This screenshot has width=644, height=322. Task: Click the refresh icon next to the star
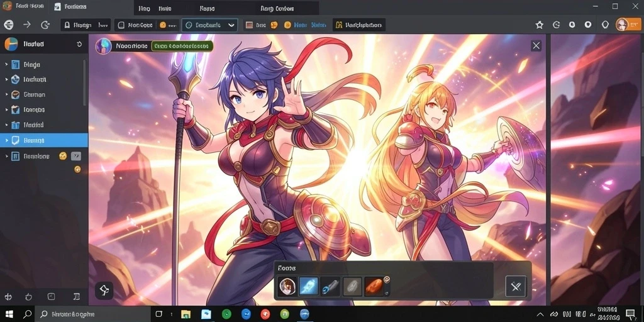[x=556, y=25]
